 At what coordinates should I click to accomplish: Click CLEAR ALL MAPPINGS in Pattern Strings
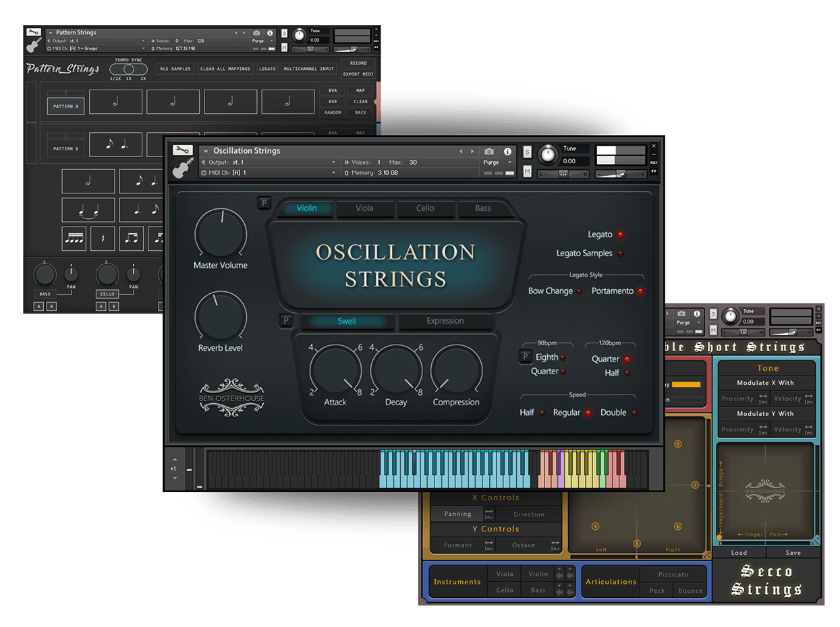[225, 69]
